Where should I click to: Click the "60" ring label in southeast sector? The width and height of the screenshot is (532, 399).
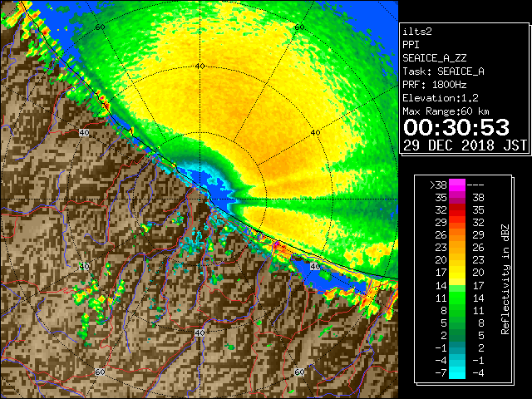tap(299, 372)
